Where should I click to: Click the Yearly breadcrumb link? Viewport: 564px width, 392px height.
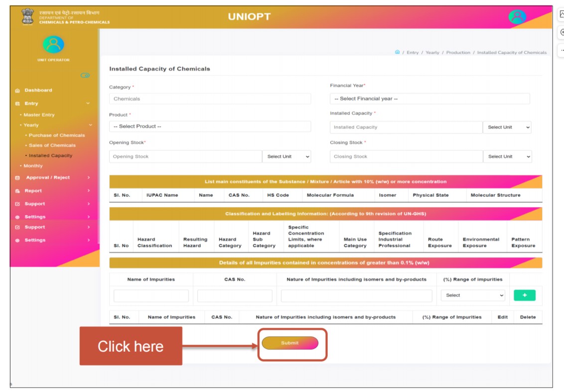(432, 52)
